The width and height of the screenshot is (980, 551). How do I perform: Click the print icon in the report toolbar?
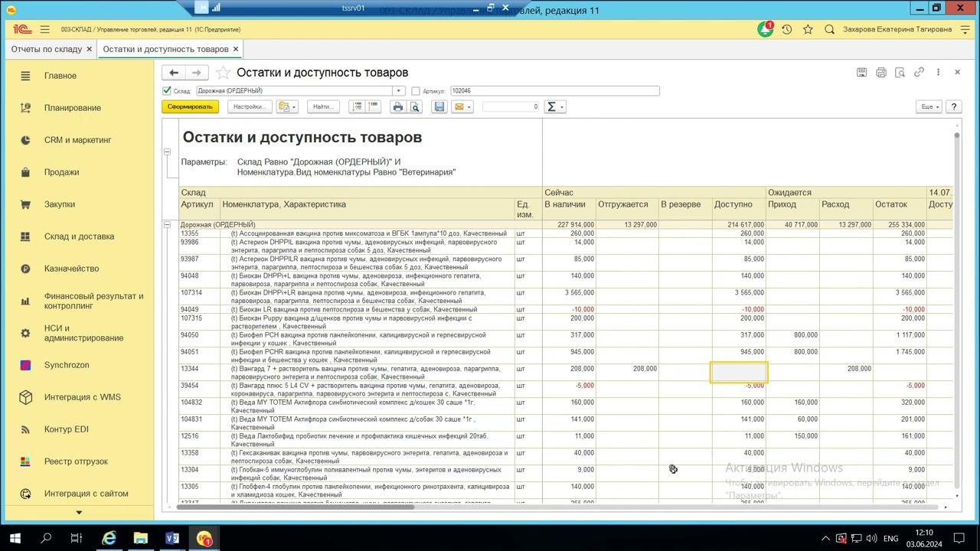click(x=397, y=107)
